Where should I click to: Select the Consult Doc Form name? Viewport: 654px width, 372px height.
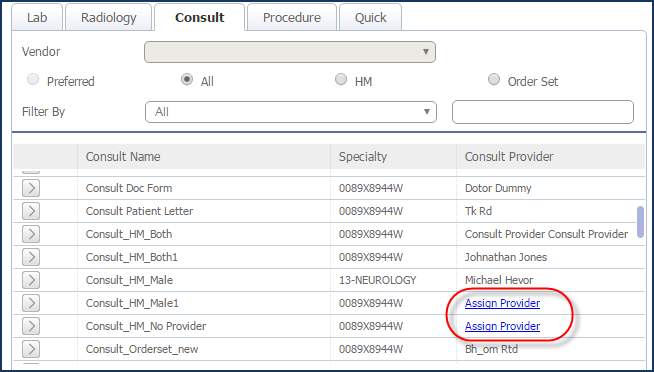[129, 188]
